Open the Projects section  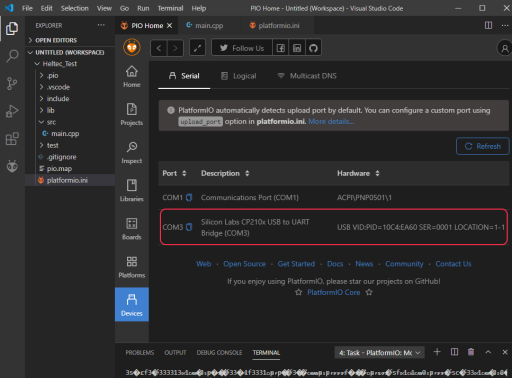(132, 115)
